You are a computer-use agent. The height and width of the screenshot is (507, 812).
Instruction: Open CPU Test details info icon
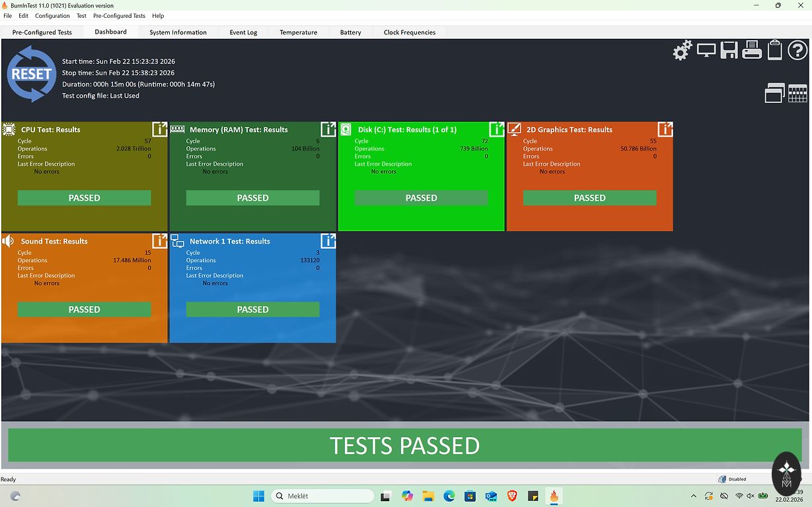[159, 129]
